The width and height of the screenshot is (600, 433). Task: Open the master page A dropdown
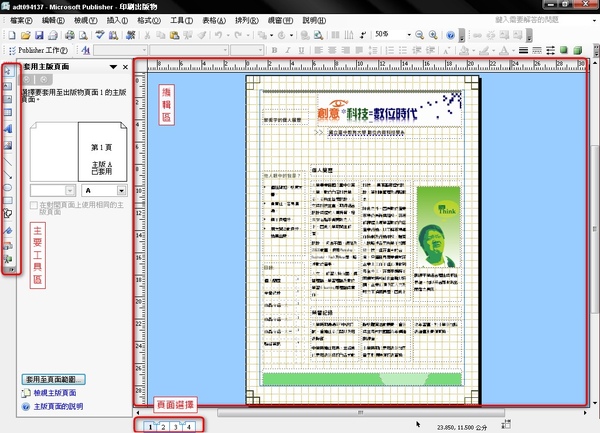121,190
